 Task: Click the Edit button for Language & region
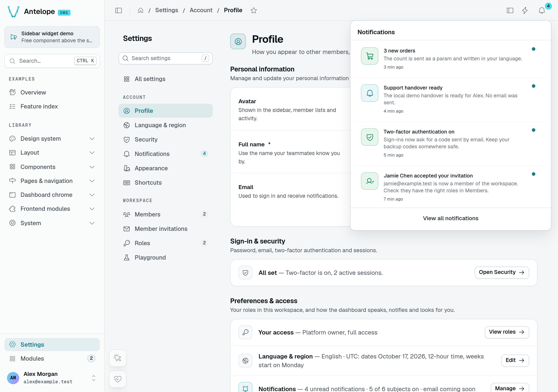point(515,360)
